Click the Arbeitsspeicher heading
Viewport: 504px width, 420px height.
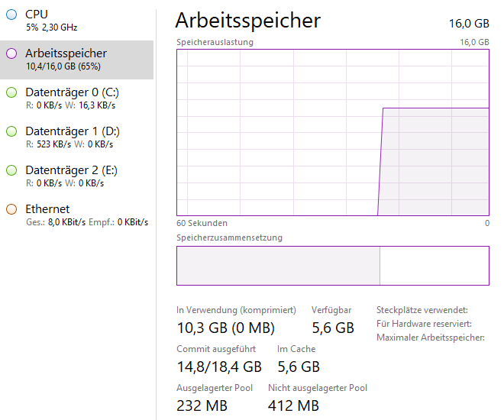tap(247, 21)
